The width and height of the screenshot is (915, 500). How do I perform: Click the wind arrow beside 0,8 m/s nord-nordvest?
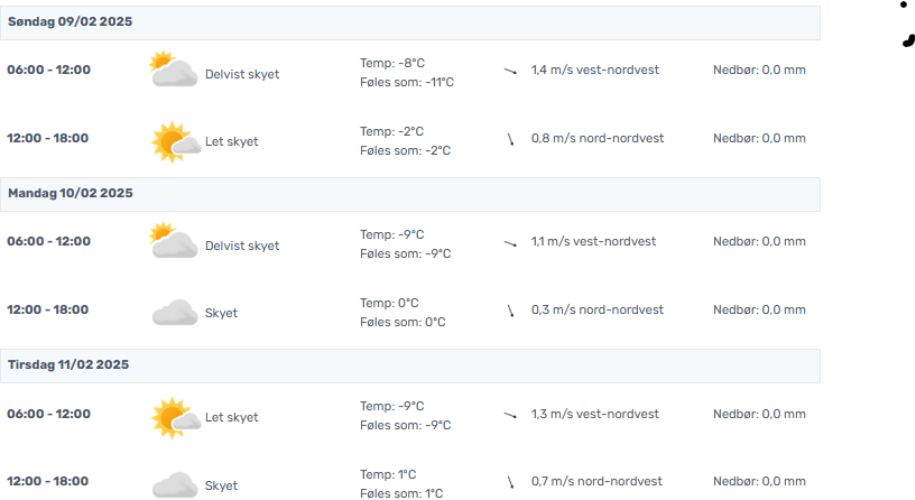click(511, 139)
